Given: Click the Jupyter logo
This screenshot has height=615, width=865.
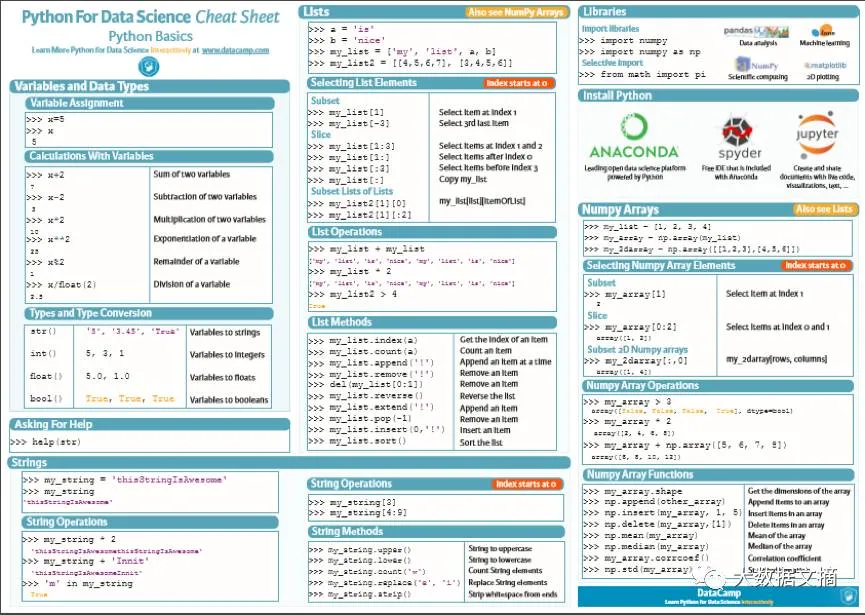Looking at the screenshot, I should [817, 133].
